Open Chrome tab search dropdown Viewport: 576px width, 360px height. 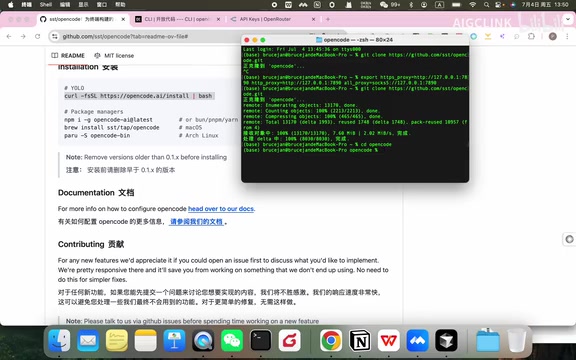coord(568,19)
